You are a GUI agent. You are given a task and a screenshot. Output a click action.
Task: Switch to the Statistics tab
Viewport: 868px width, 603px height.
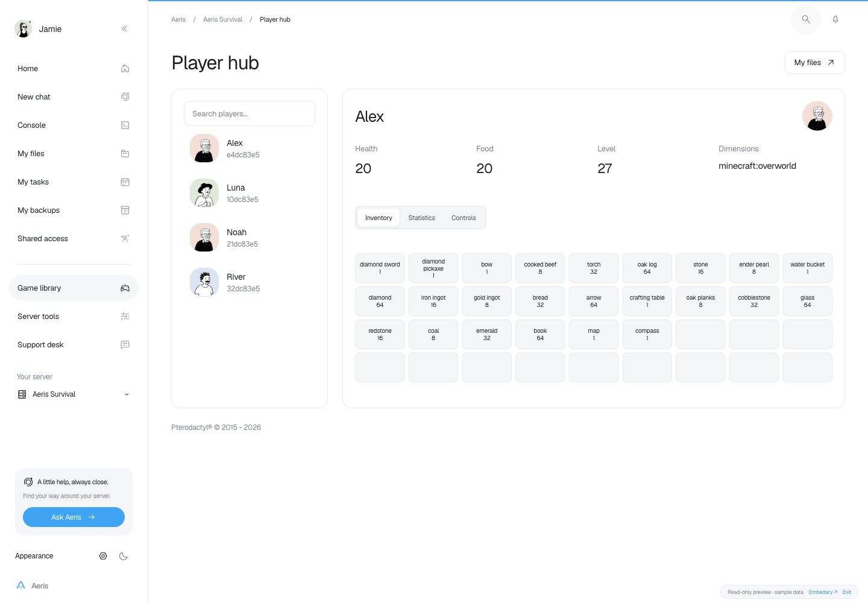(422, 218)
